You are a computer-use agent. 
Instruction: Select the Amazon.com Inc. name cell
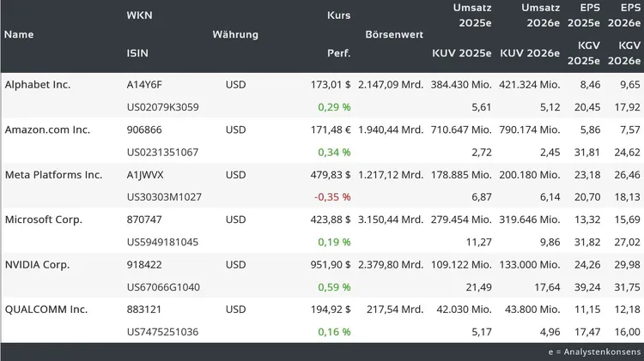click(x=47, y=130)
